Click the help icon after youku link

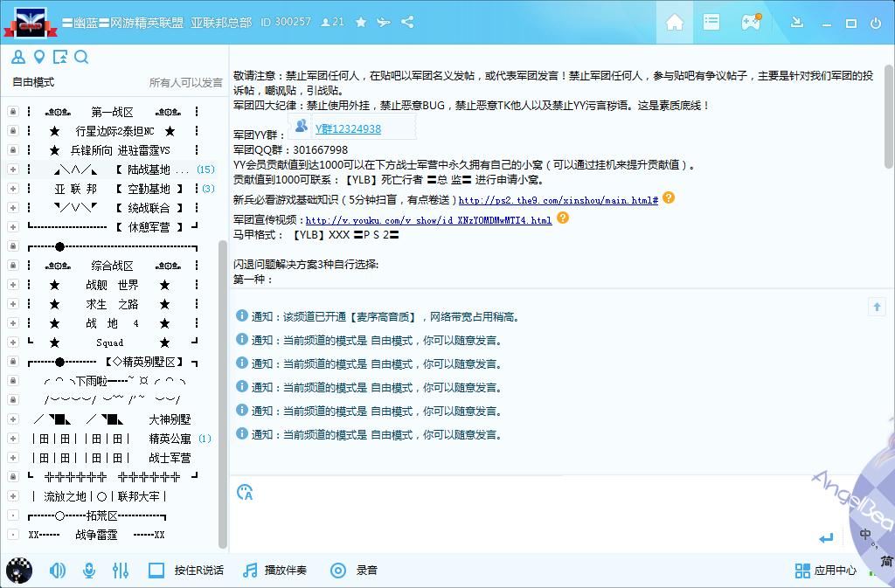563,218
